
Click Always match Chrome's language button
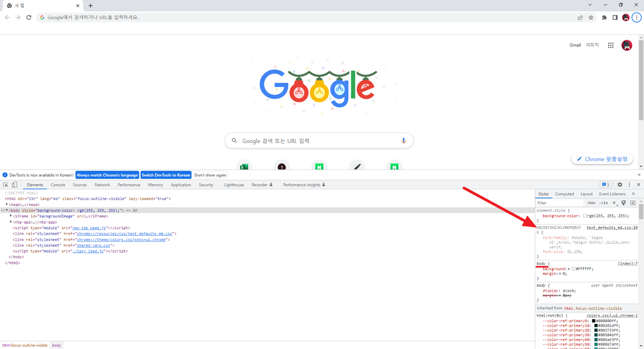click(x=107, y=175)
